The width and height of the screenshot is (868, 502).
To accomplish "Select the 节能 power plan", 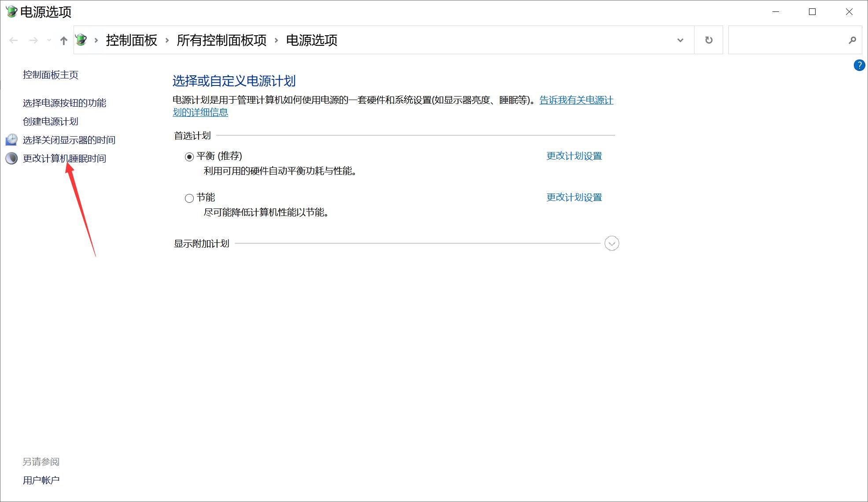I will click(189, 198).
